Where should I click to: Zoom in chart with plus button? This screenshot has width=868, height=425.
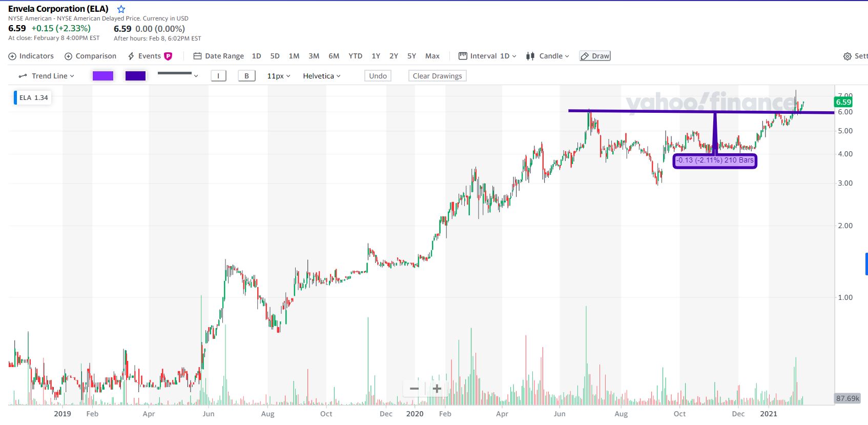click(x=437, y=389)
